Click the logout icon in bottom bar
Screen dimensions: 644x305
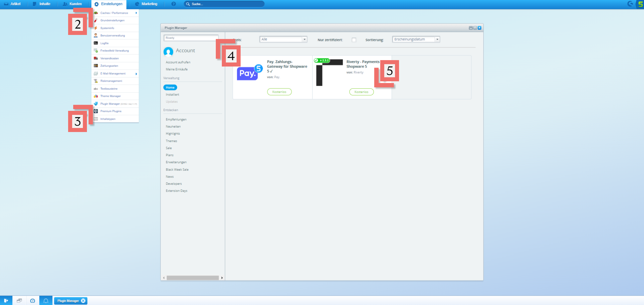(x=6, y=301)
